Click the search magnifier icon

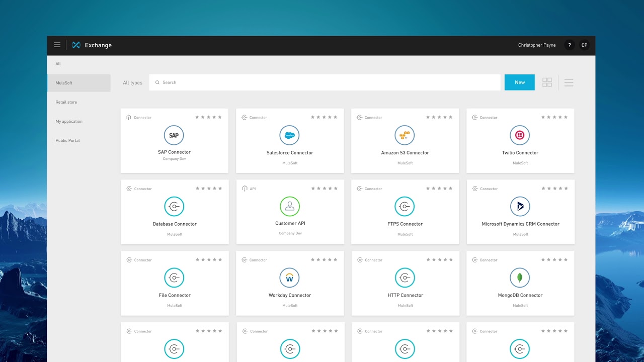[157, 82]
